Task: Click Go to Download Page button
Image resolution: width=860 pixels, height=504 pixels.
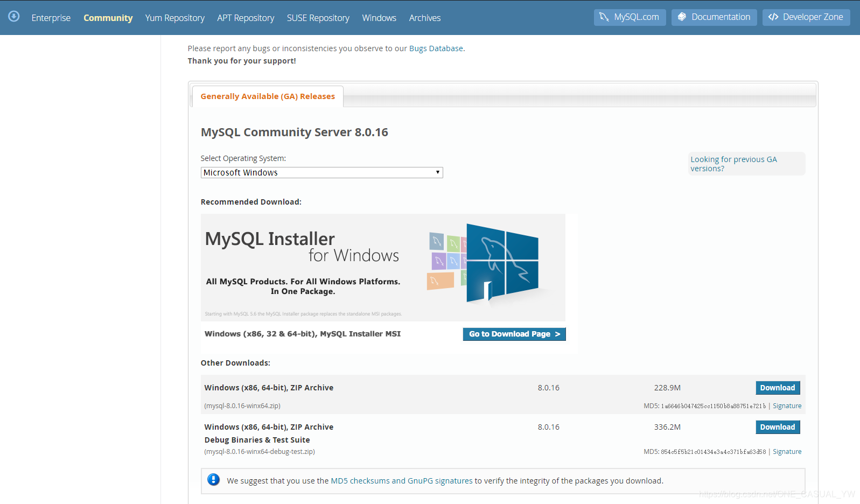Action: (514, 334)
